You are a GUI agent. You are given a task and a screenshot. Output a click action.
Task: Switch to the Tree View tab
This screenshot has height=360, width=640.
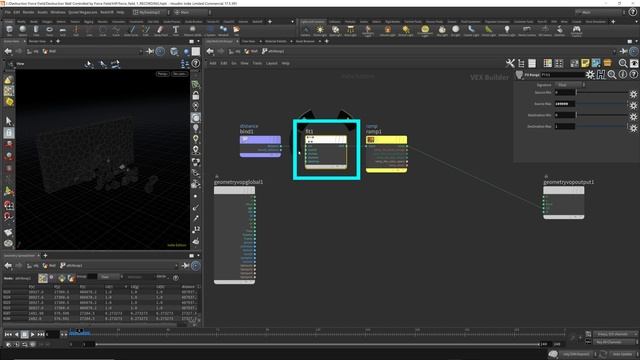point(248,41)
